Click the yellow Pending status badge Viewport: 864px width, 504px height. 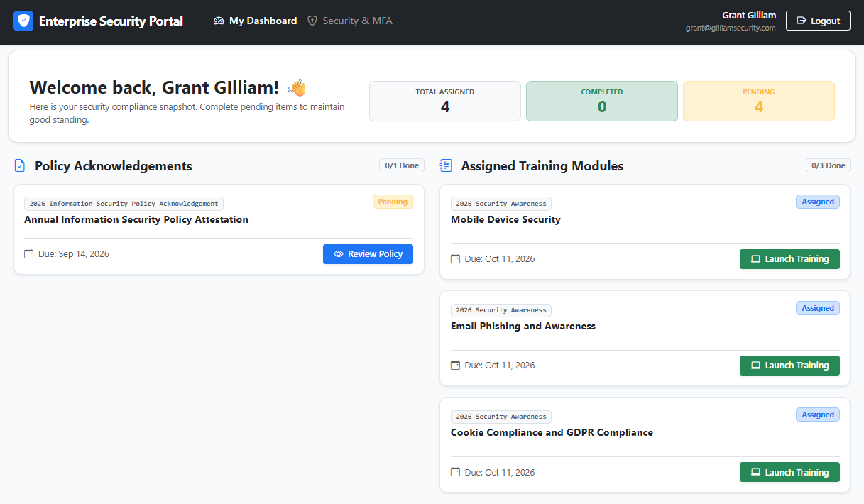point(393,202)
